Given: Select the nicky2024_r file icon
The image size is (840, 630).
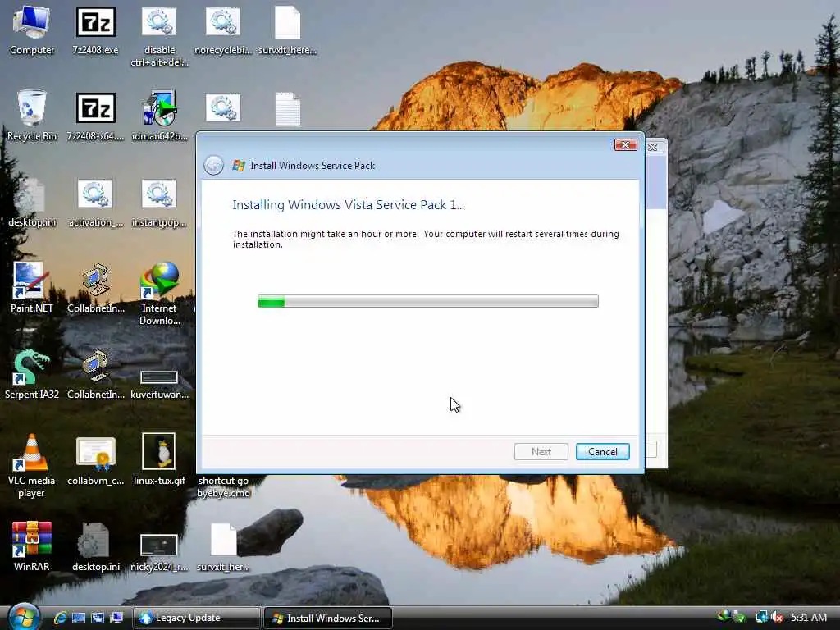Looking at the screenshot, I should (159, 552).
